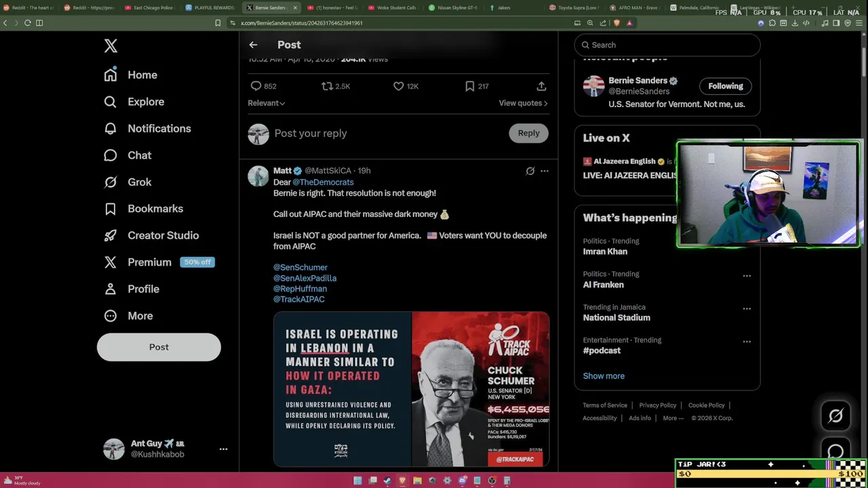Expand the Relevant sort dropdown
The width and height of the screenshot is (868, 488).
point(267,103)
